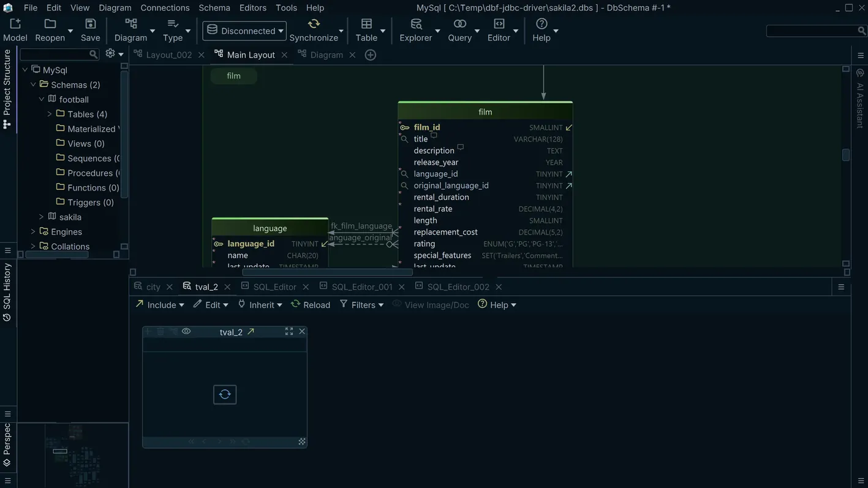Expand the Tables (4) tree node under football
The width and height of the screenshot is (868, 488).
coord(48,113)
